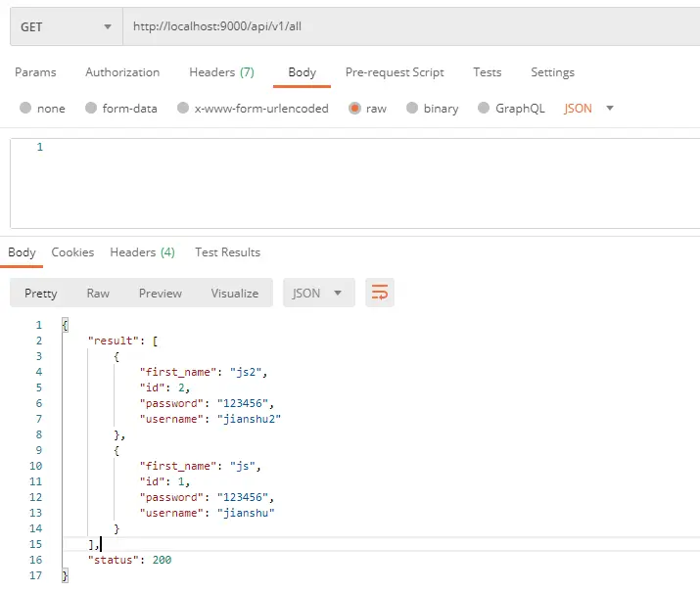Click the "id": 1 line

[164, 481]
